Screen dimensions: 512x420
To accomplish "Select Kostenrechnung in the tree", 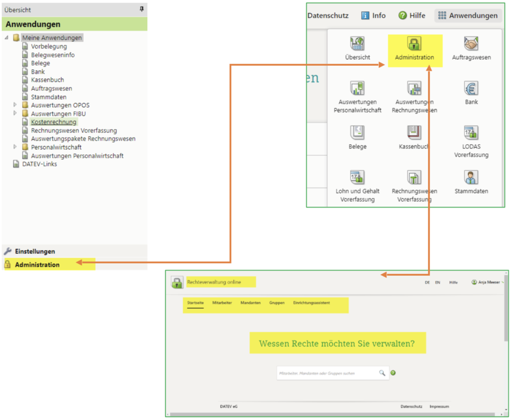I will tap(54, 122).
